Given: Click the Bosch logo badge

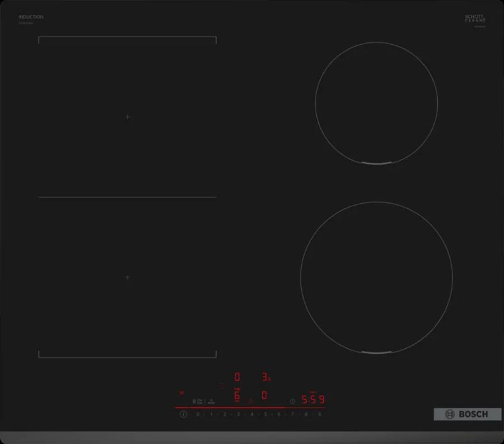Looking at the screenshot, I should tap(467, 414).
